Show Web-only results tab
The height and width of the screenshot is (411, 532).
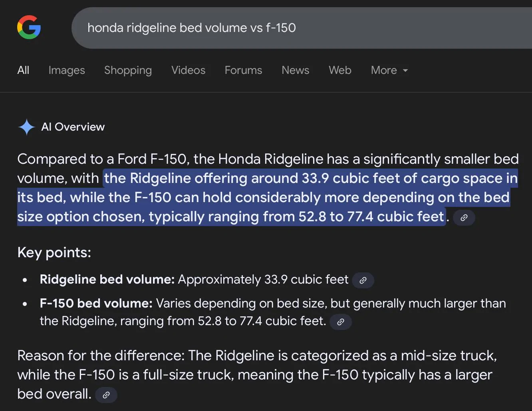pyautogui.click(x=340, y=70)
